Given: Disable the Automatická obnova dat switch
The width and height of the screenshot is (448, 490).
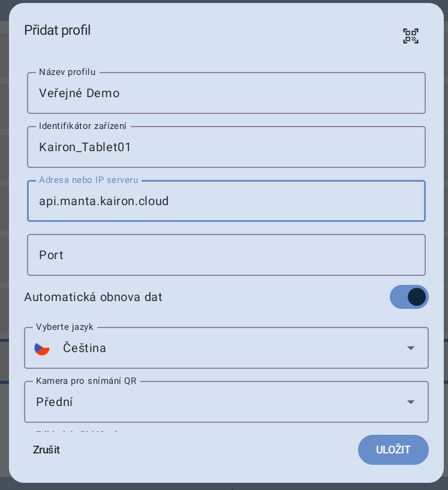Looking at the screenshot, I should 409,297.
